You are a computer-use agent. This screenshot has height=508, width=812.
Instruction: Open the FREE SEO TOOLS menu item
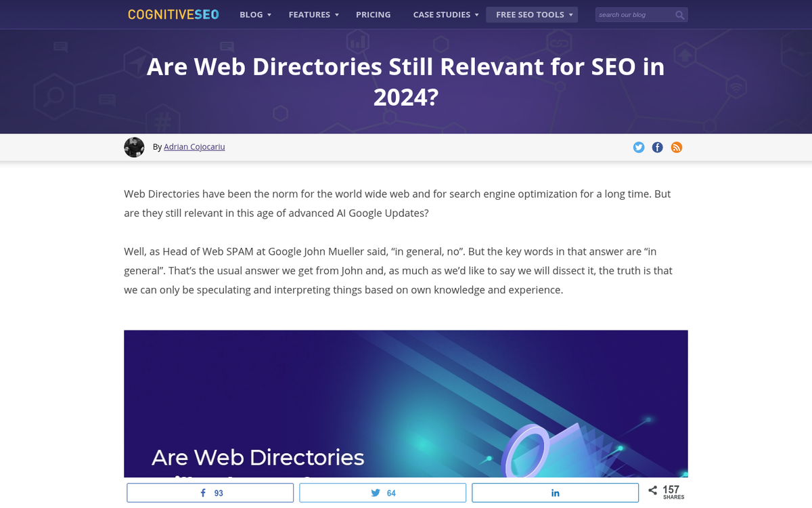click(x=528, y=14)
